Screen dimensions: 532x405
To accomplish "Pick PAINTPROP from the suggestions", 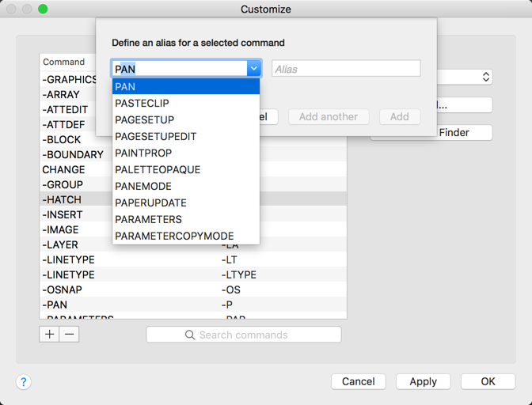I will click(143, 153).
